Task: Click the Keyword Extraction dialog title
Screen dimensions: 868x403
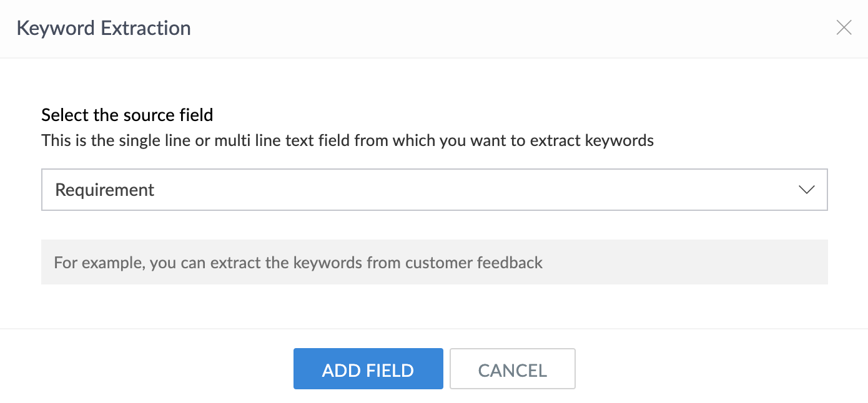Action: [104, 28]
